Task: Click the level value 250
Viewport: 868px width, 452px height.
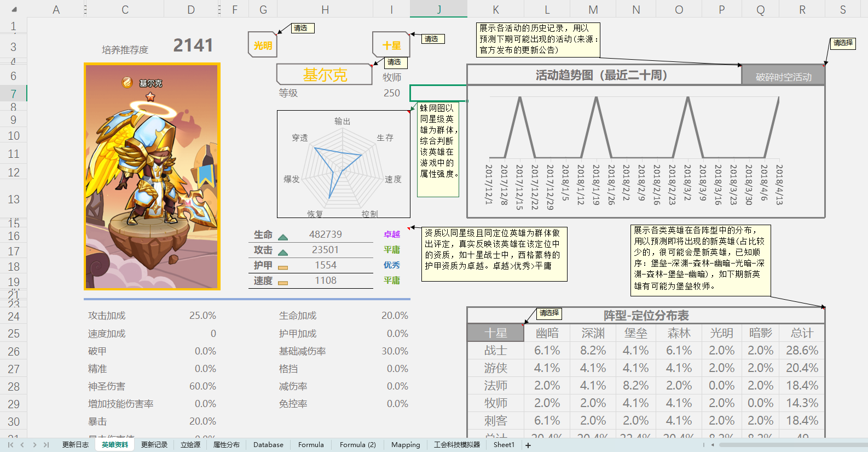Action: tap(392, 93)
